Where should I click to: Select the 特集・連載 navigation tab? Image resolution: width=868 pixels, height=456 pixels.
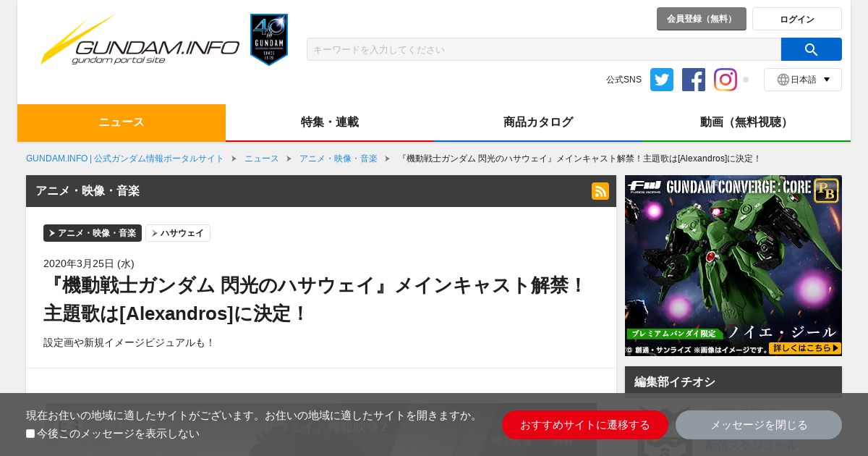pyautogui.click(x=330, y=122)
